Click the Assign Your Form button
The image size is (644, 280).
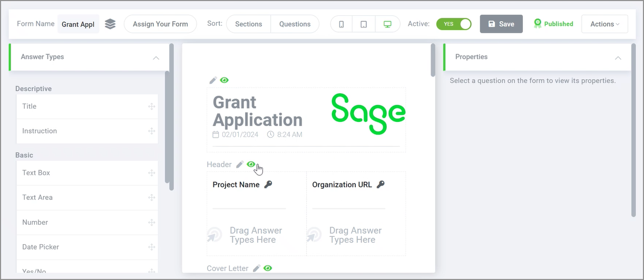click(160, 24)
